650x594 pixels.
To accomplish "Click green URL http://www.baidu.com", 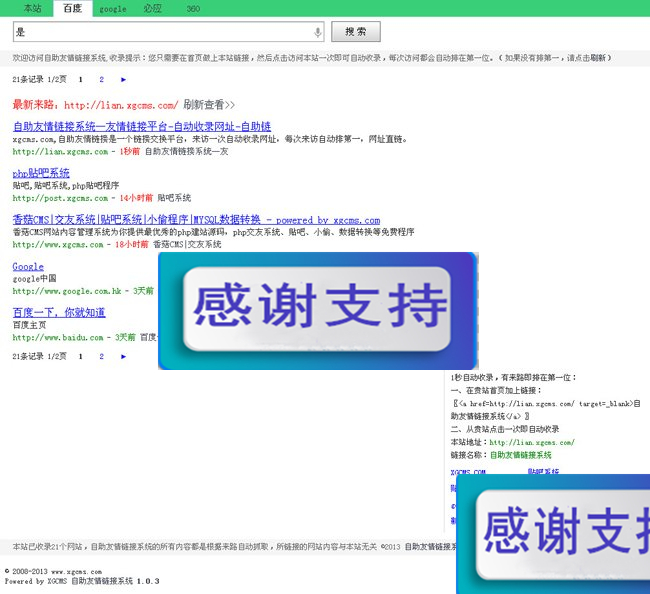I will 58,337.
